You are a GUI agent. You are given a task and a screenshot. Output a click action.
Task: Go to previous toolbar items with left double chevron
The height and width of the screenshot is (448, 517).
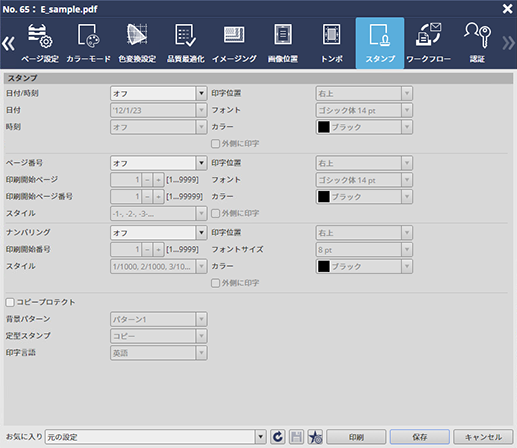[8, 44]
